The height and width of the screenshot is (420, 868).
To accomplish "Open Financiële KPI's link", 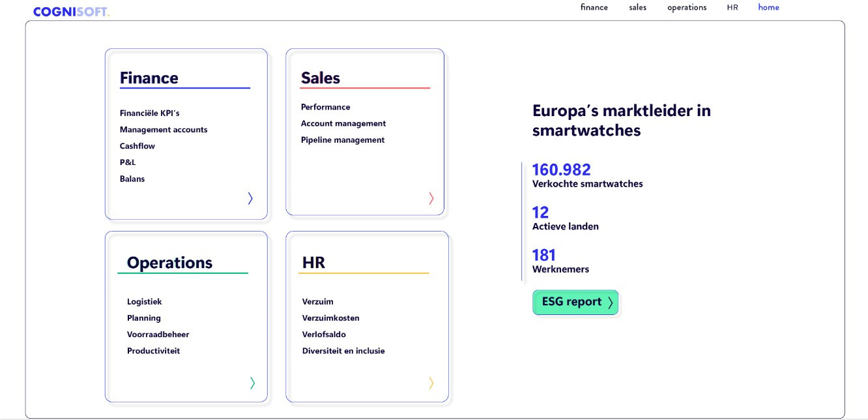I will coord(149,113).
